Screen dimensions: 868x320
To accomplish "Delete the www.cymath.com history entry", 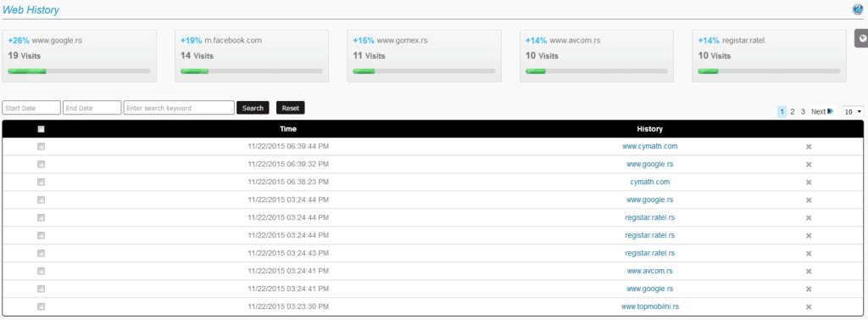I will (x=808, y=147).
